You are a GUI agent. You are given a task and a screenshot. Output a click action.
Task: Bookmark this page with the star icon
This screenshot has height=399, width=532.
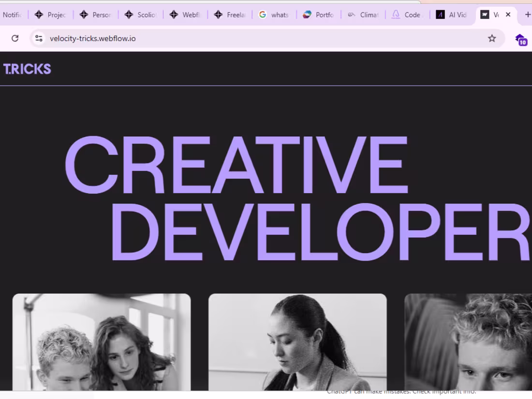pos(492,38)
